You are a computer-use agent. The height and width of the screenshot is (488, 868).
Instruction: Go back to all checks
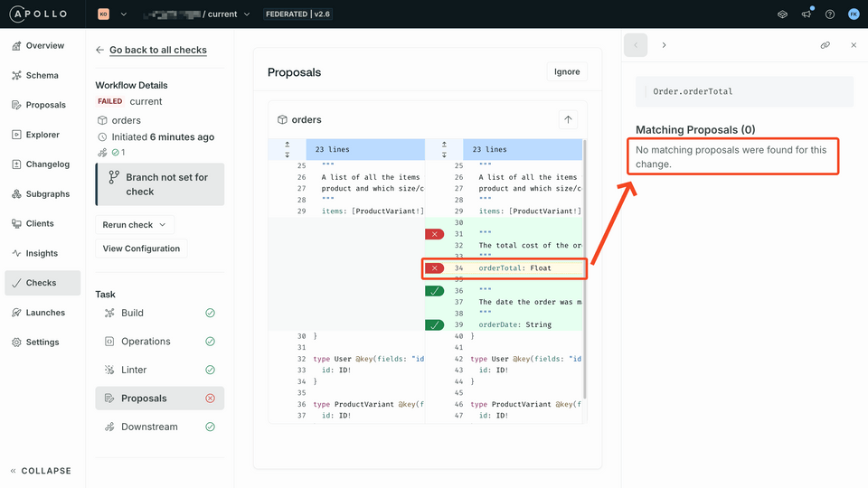tap(157, 50)
